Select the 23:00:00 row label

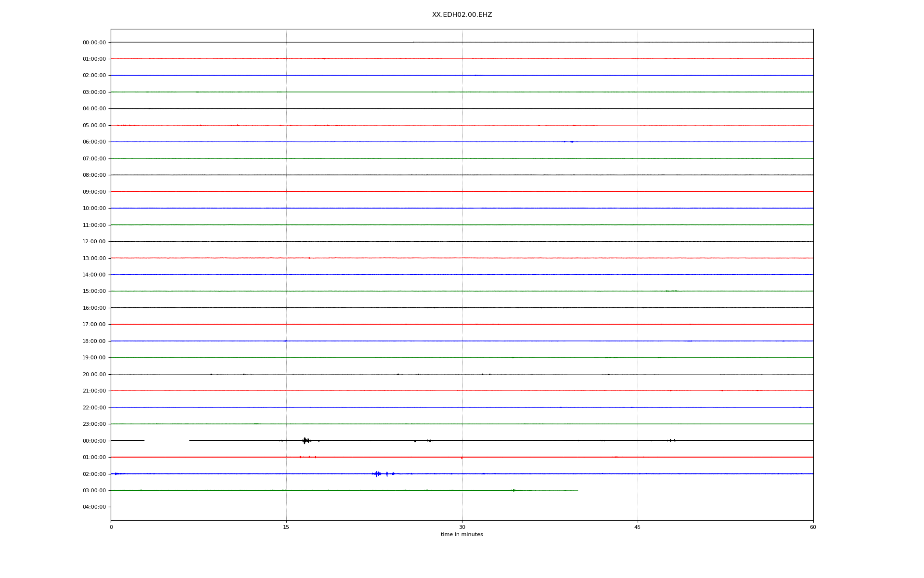coord(94,424)
